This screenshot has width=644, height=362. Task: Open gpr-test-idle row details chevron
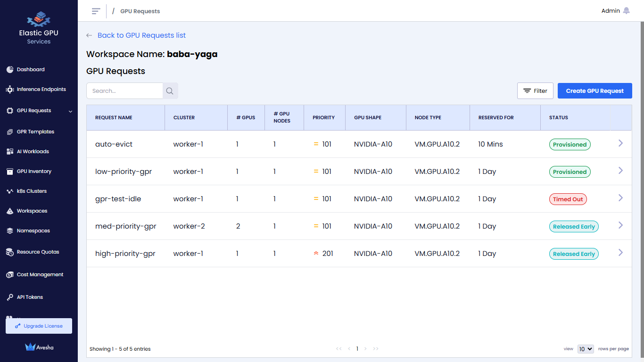point(620,198)
